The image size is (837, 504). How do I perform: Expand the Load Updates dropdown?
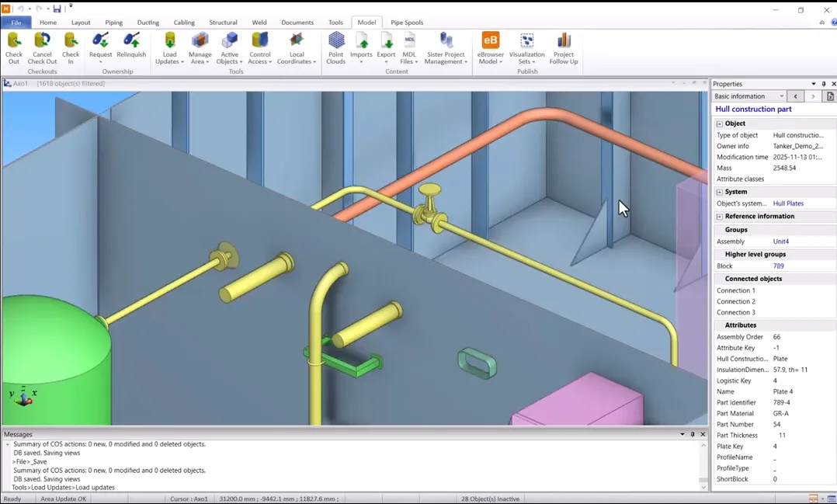click(169, 61)
